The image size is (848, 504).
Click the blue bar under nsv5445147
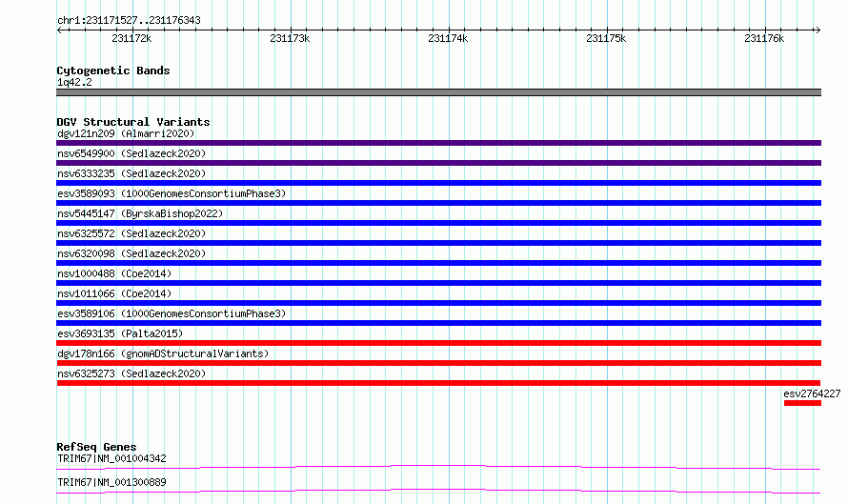[438, 223]
